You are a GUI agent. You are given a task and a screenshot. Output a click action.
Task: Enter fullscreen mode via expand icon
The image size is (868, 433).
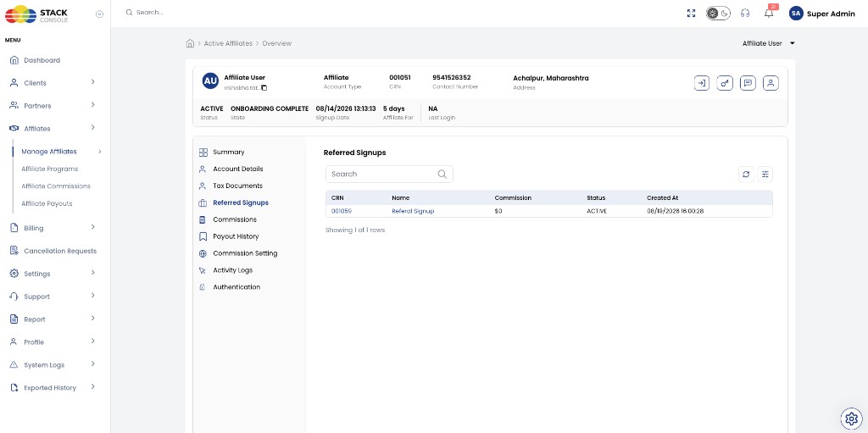pos(691,14)
